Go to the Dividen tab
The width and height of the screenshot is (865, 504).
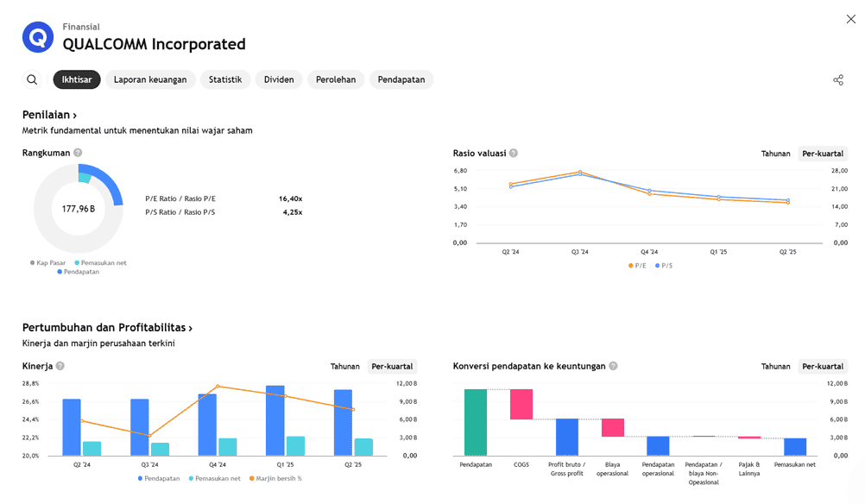[x=279, y=79]
